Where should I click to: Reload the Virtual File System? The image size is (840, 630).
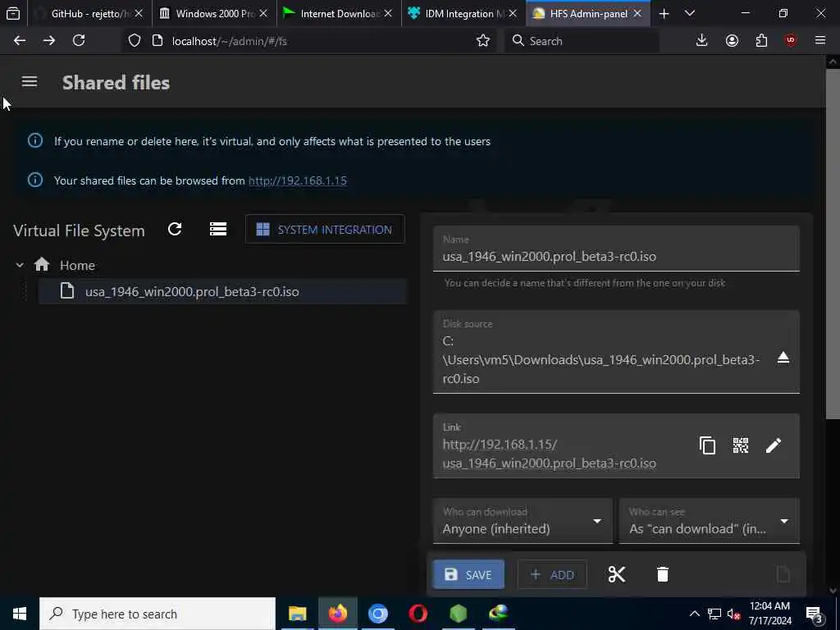point(175,230)
